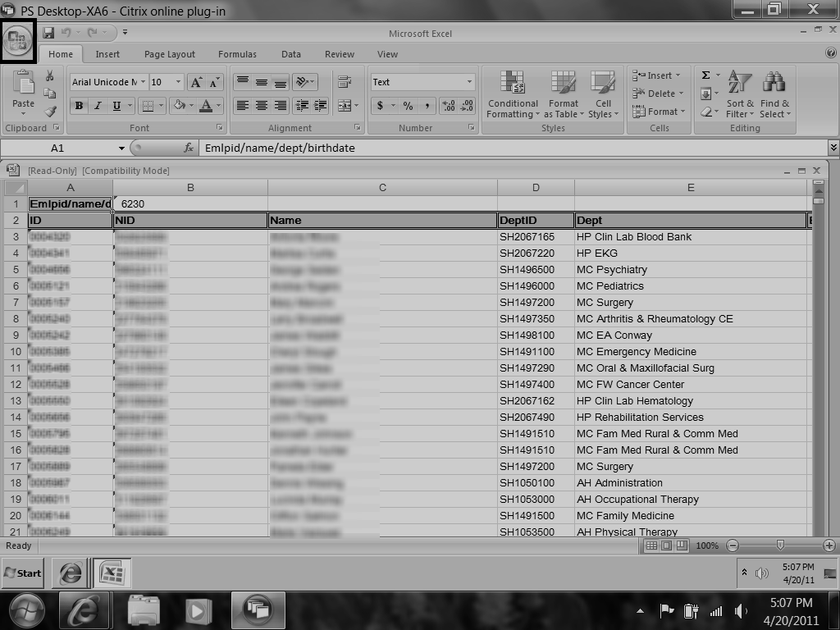This screenshot has width=840, height=630.
Task: Toggle italic formatting
Action: pyautogui.click(x=98, y=106)
